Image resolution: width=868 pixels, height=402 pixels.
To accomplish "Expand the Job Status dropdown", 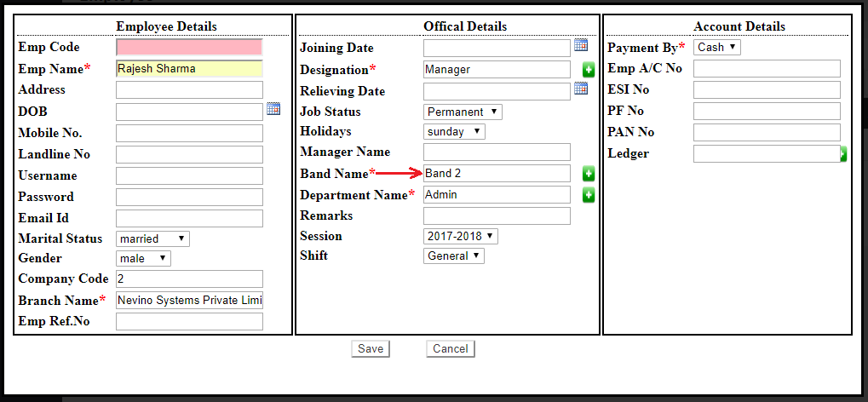I will coord(463,112).
